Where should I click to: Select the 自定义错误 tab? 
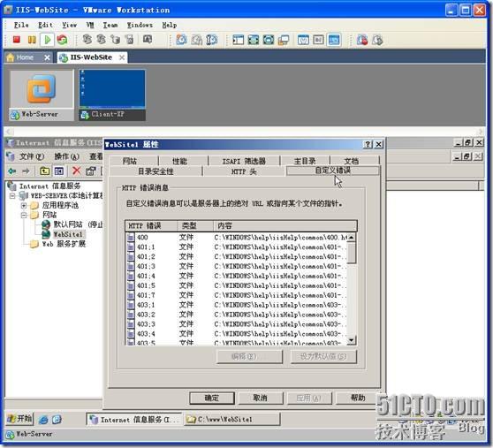333,171
